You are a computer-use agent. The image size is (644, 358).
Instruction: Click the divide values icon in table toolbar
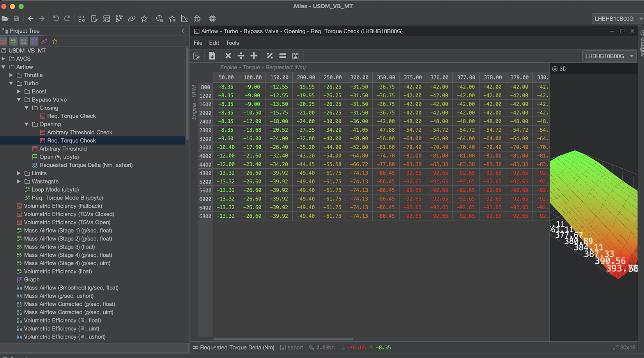tap(241, 56)
